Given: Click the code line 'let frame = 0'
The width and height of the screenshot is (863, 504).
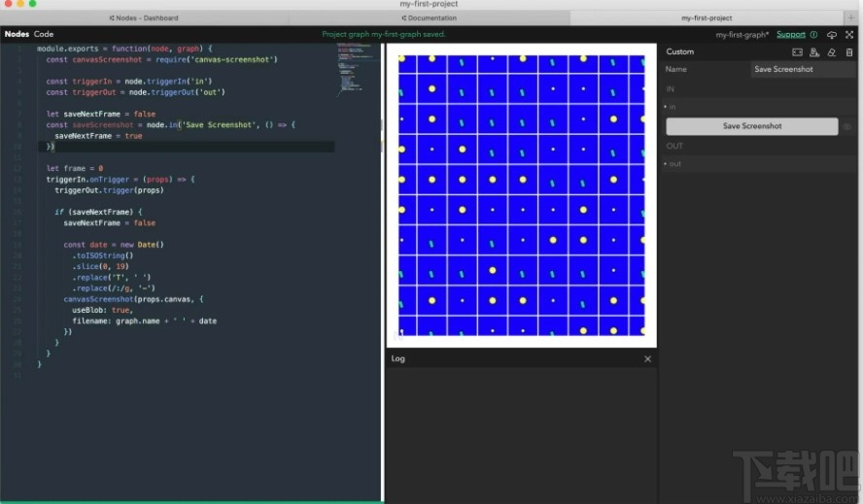Looking at the screenshot, I should point(74,168).
